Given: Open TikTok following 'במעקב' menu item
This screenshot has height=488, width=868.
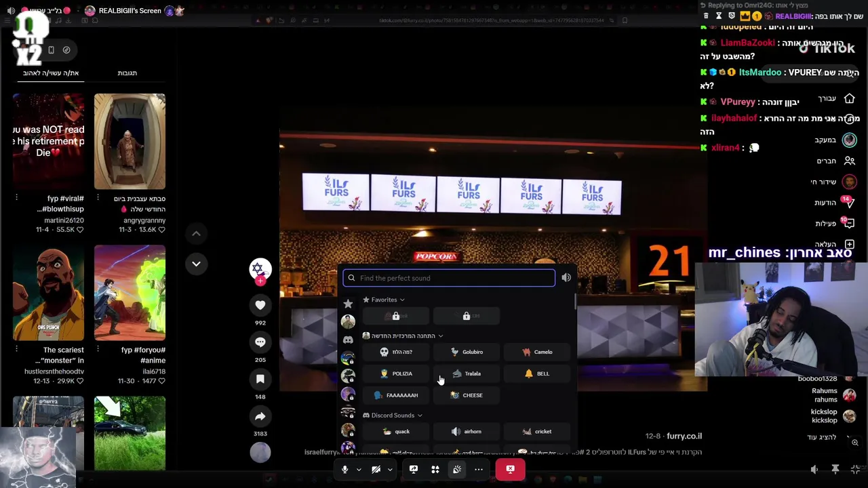Looking at the screenshot, I should [835, 140].
